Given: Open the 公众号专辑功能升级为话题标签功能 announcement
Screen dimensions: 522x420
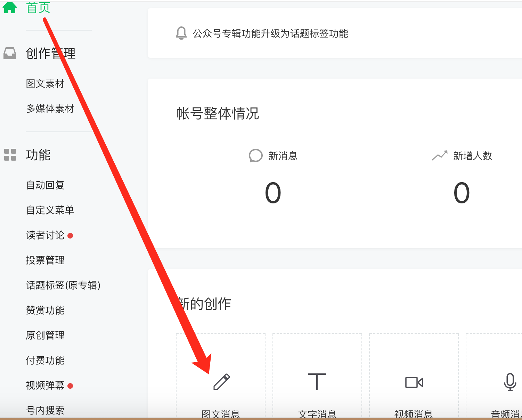Looking at the screenshot, I should click(x=270, y=33).
